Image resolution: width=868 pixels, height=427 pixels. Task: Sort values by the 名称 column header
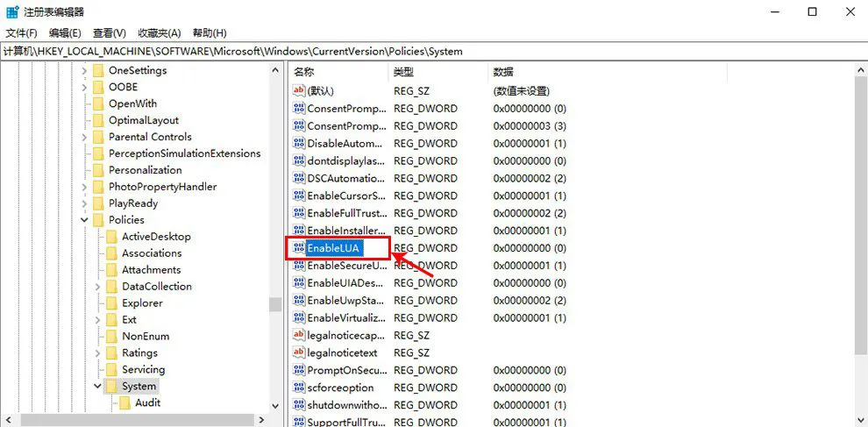point(303,72)
